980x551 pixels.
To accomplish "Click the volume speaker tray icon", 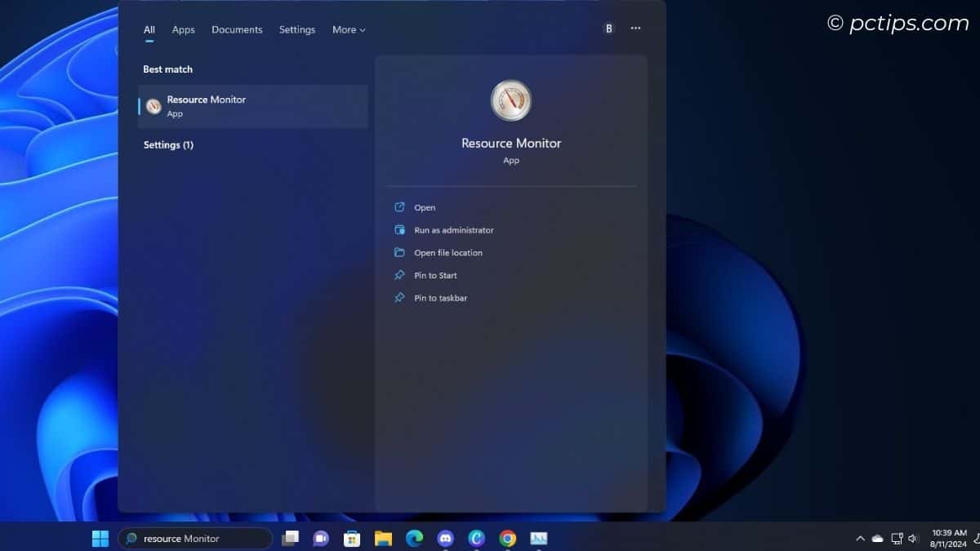I will coord(913,539).
